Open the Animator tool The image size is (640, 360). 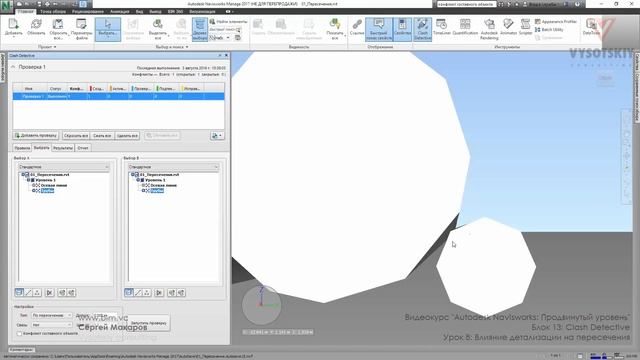pyautogui.click(x=508, y=27)
